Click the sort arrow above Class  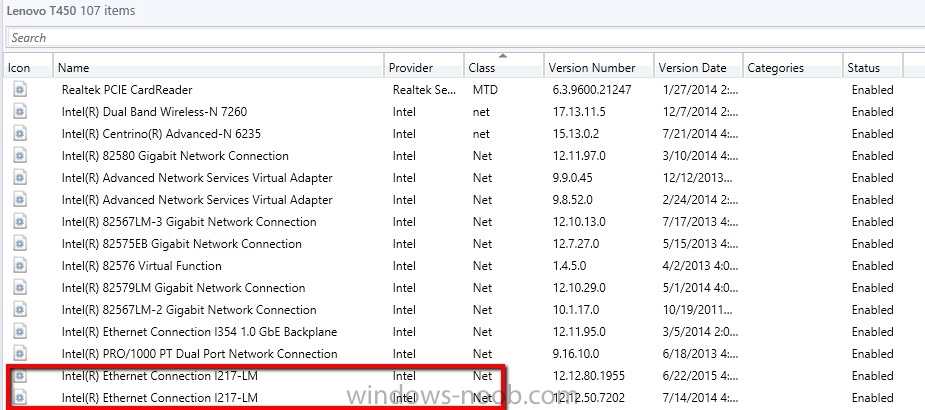(x=503, y=56)
